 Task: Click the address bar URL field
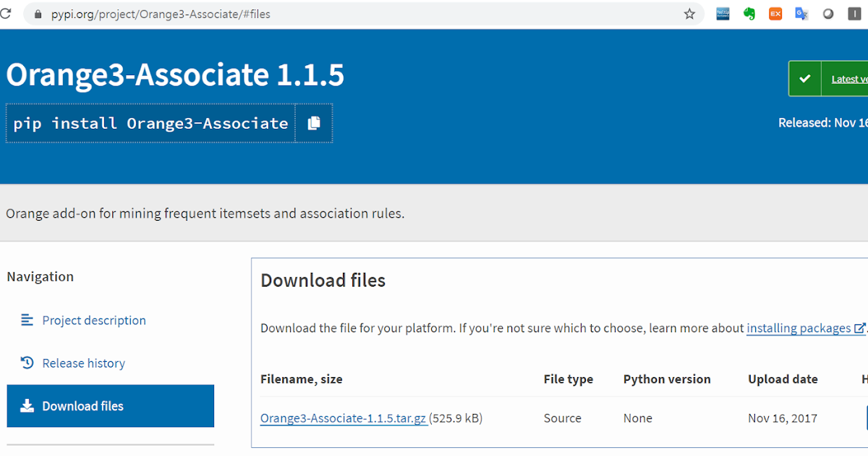[362, 14]
